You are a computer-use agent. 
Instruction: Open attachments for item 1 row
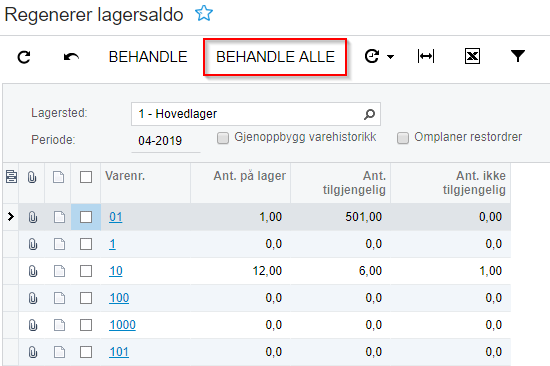33,244
